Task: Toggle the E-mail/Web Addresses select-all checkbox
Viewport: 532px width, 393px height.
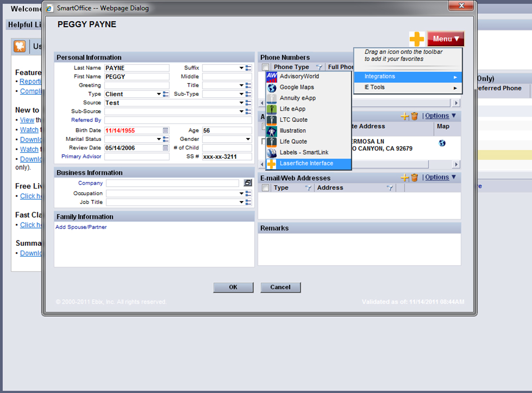Action: (265, 188)
